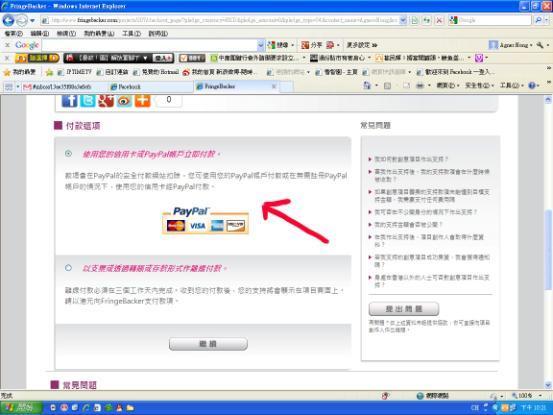Click the 我的最愛 star favorites button

(19, 72)
